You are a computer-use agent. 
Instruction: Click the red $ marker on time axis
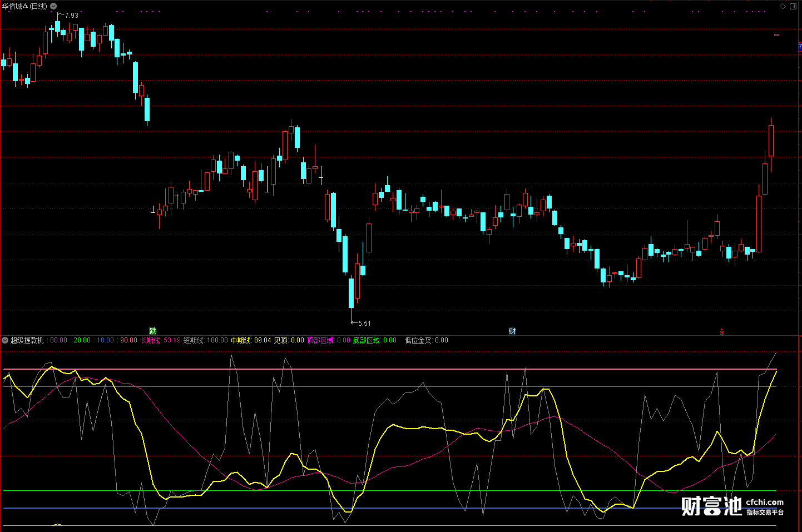[722, 332]
